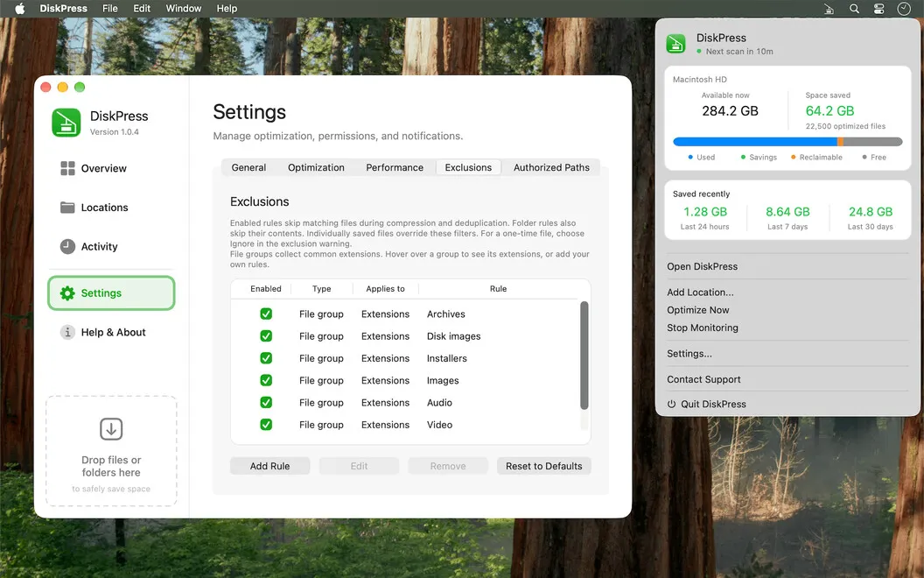Open the Edit menu in the menu bar
The height and width of the screenshot is (578, 924).
click(x=142, y=8)
